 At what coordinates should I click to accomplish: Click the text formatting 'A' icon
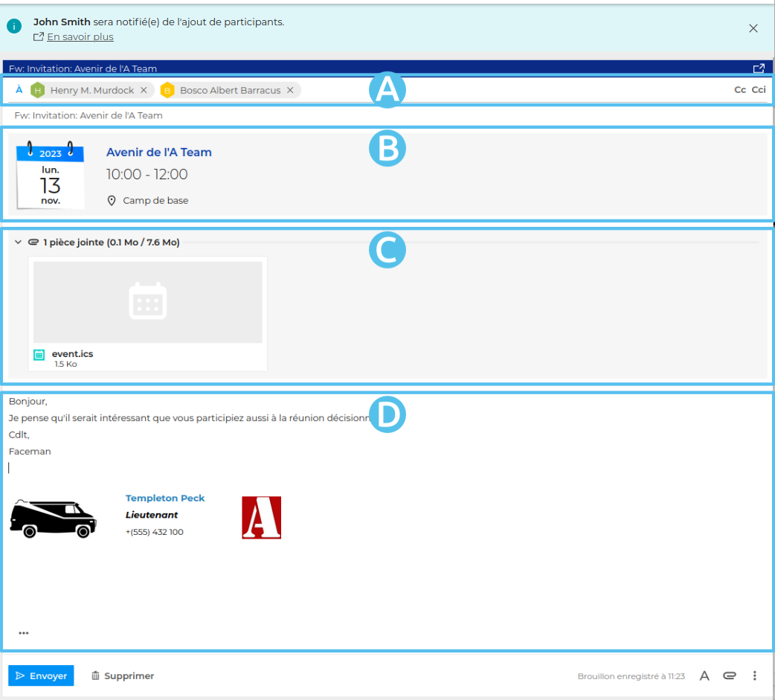704,675
